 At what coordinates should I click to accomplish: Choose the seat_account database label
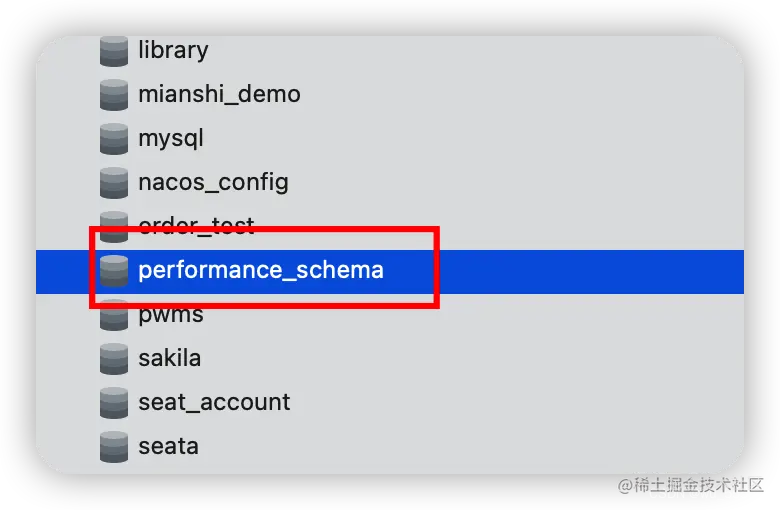pyautogui.click(x=214, y=403)
